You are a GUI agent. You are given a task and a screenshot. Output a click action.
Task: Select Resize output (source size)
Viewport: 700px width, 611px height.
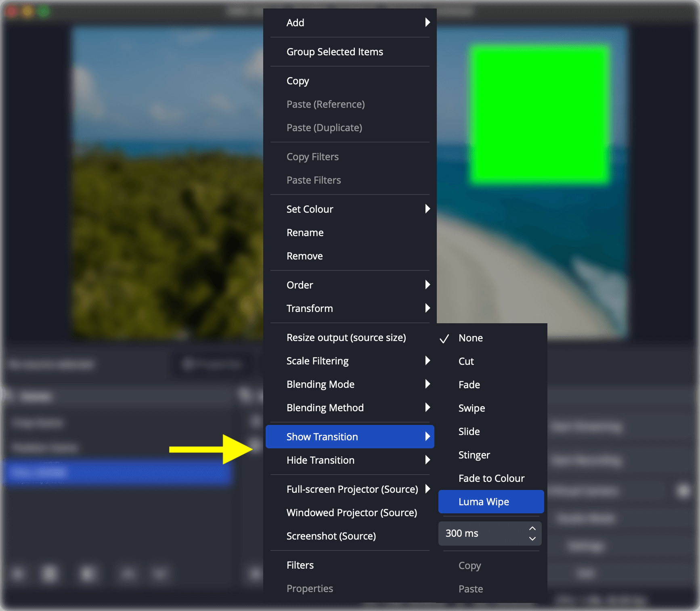pos(346,337)
